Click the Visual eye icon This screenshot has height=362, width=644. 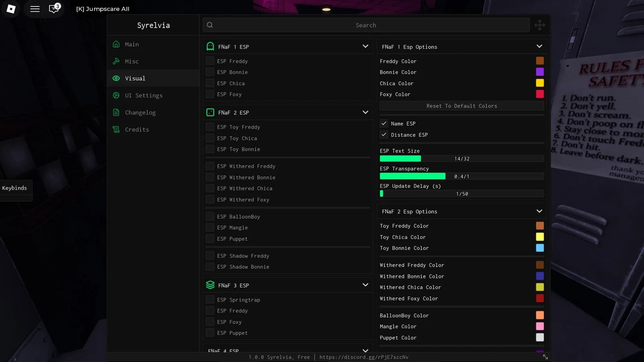116,78
